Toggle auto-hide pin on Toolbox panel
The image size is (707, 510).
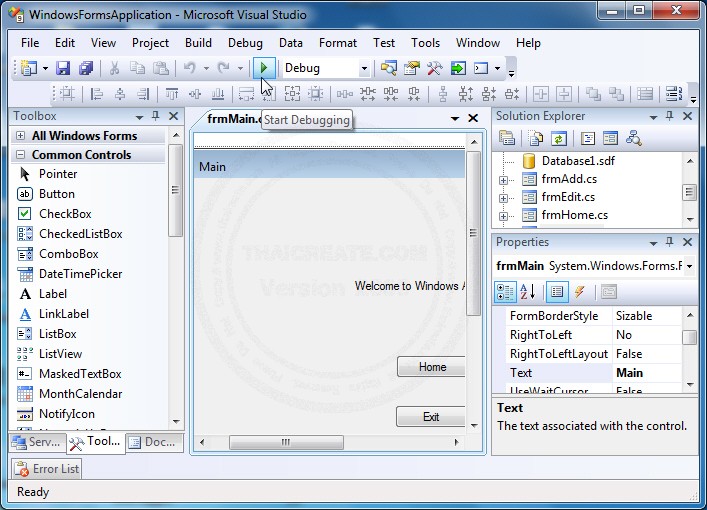tap(156, 116)
